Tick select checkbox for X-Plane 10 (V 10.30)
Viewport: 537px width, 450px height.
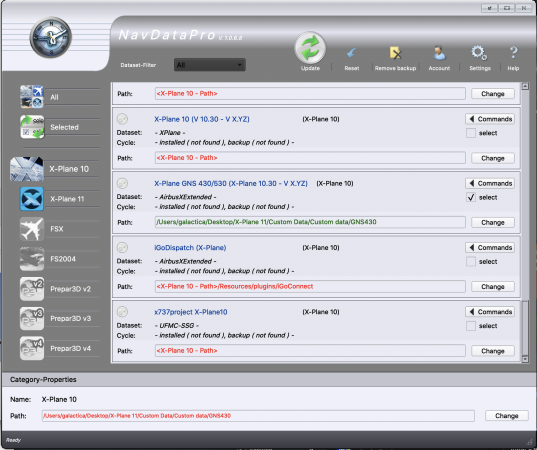[x=471, y=133]
